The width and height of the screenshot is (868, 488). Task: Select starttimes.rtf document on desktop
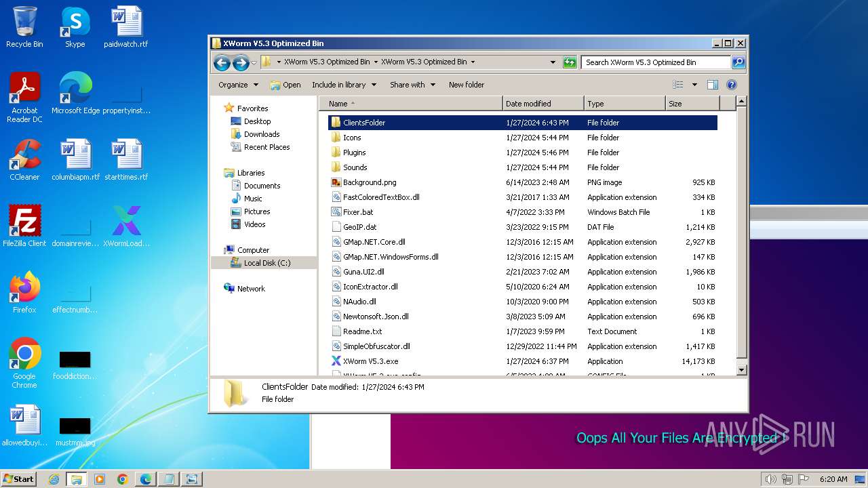point(126,160)
